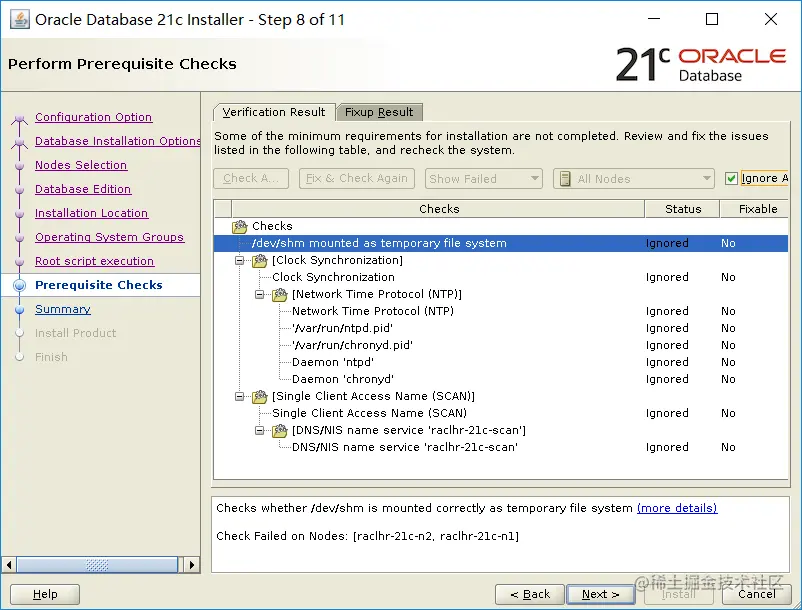Click Ignored status of Daemon 'ntpd'
The width and height of the screenshot is (802, 610).
[x=667, y=363]
